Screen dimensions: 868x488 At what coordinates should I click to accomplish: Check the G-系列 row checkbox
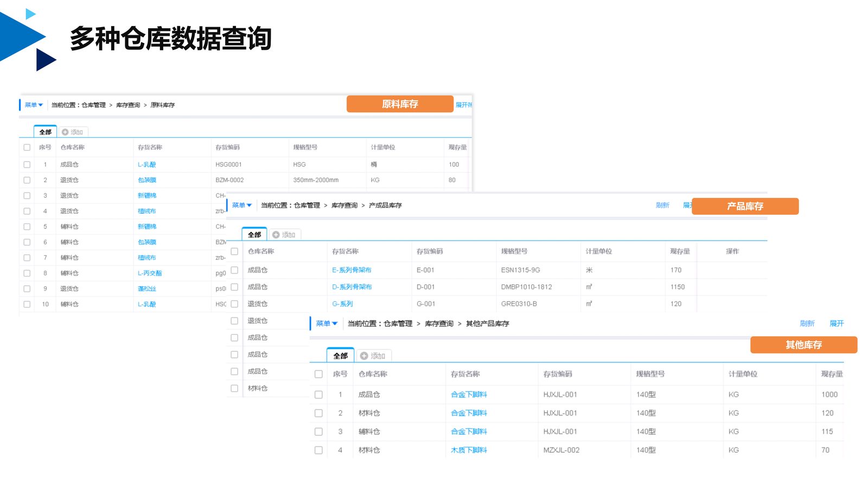coord(234,304)
